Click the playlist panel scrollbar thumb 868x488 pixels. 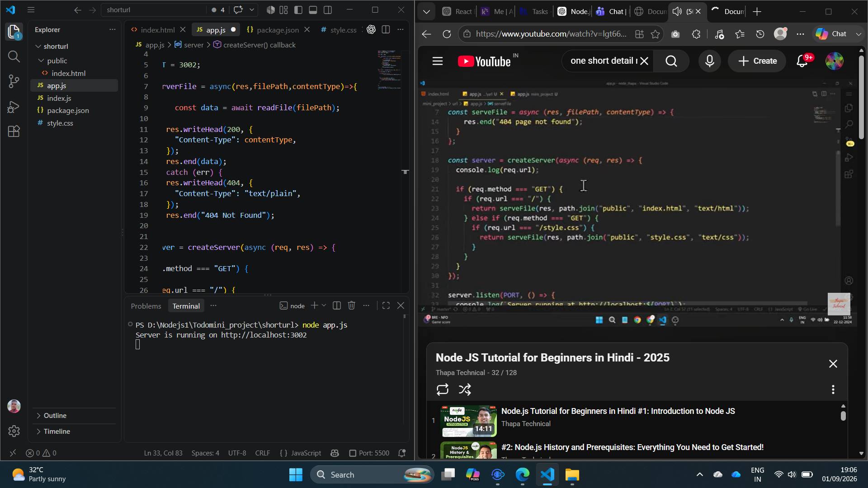(x=843, y=415)
